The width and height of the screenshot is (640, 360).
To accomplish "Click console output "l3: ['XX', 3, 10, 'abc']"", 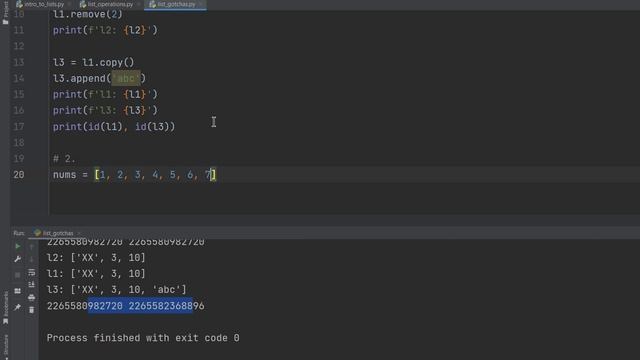I will click(116, 290).
